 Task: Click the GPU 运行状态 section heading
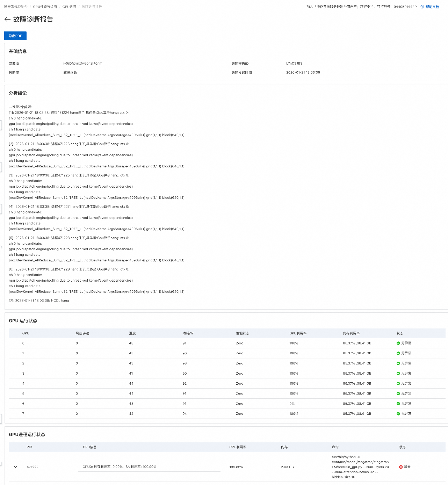point(23,321)
